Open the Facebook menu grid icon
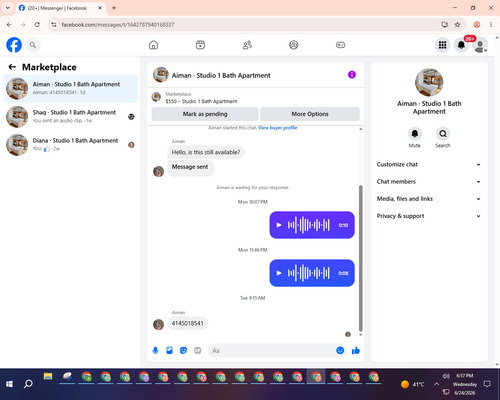The image size is (500, 400). 442,45
